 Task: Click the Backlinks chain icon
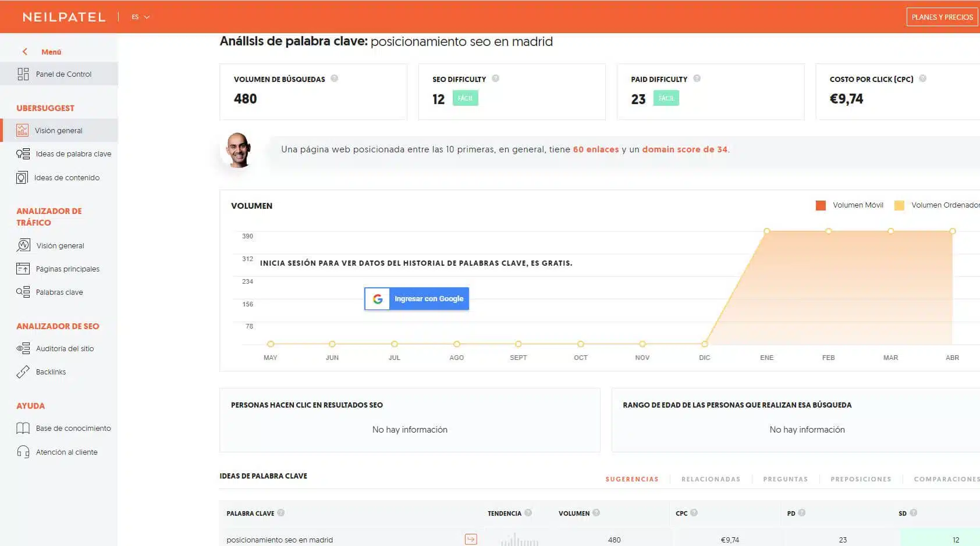pos(23,372)
